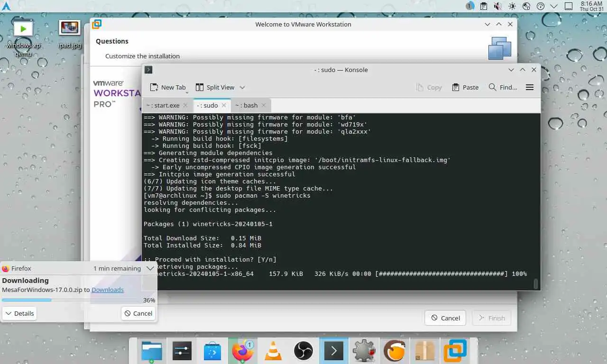Close the start.exe tab

click(x=185, y=105)
